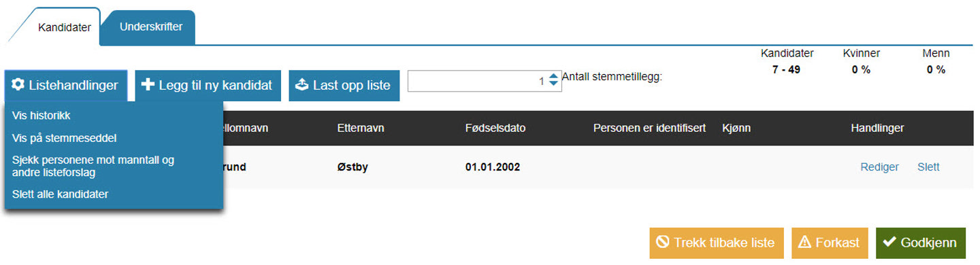Click the green Godkjenn button
Screen dimensions: 980x265
[921, 243]
